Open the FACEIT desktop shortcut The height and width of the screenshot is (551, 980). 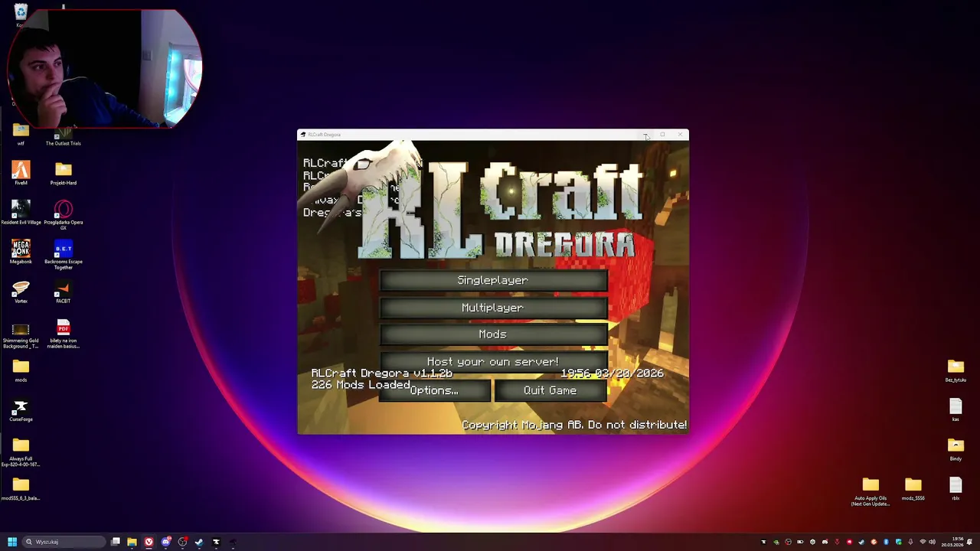(63, 291)
